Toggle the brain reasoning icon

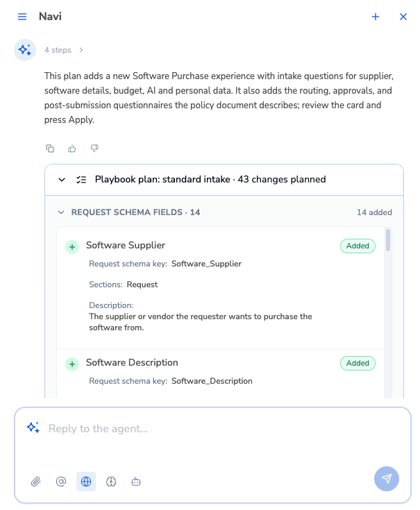pyautogui.click(x=111, y=482)
